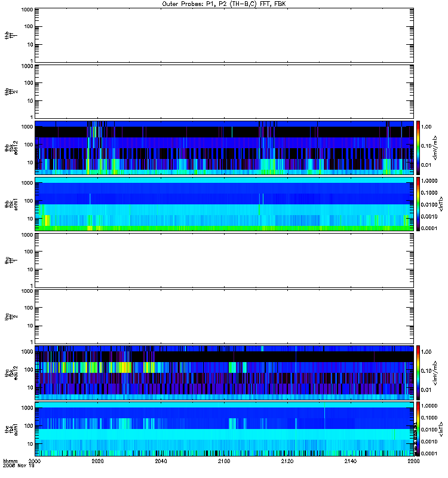Click the thb edc12 color bar

pyautogui.click(x=418, y=148)
